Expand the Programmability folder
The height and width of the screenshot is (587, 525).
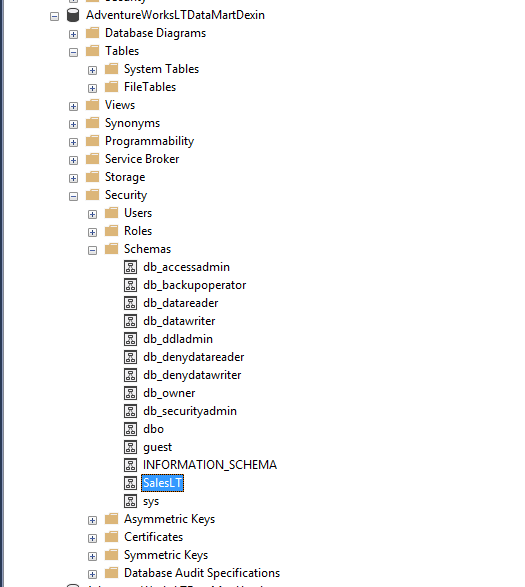coord(73,142)
